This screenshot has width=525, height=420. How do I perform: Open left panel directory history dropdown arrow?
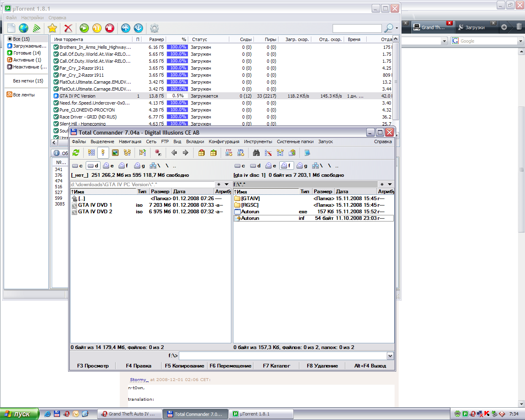pos(226,185)
